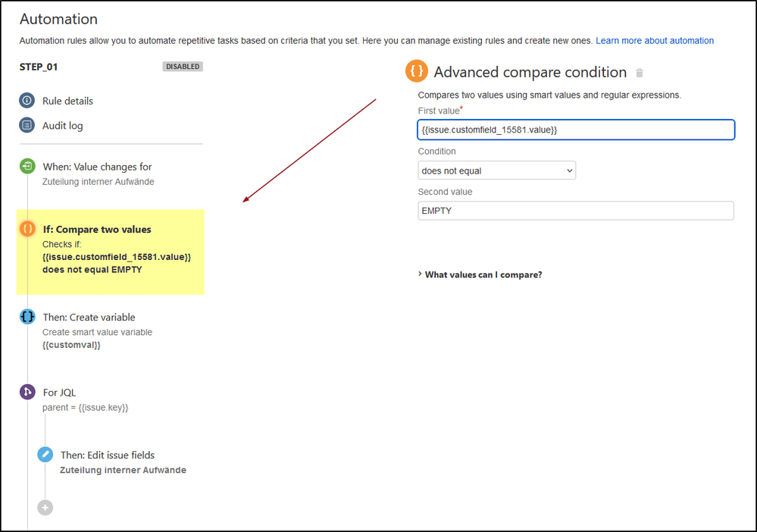Click the orange braces icon on Compare two values

[x=27, y=228]
